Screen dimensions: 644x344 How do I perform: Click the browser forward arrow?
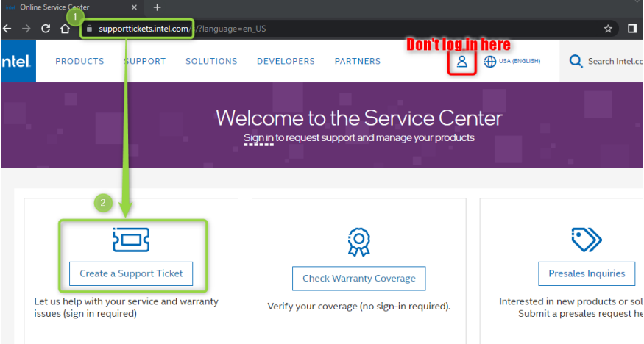click(x=26, y=29)
